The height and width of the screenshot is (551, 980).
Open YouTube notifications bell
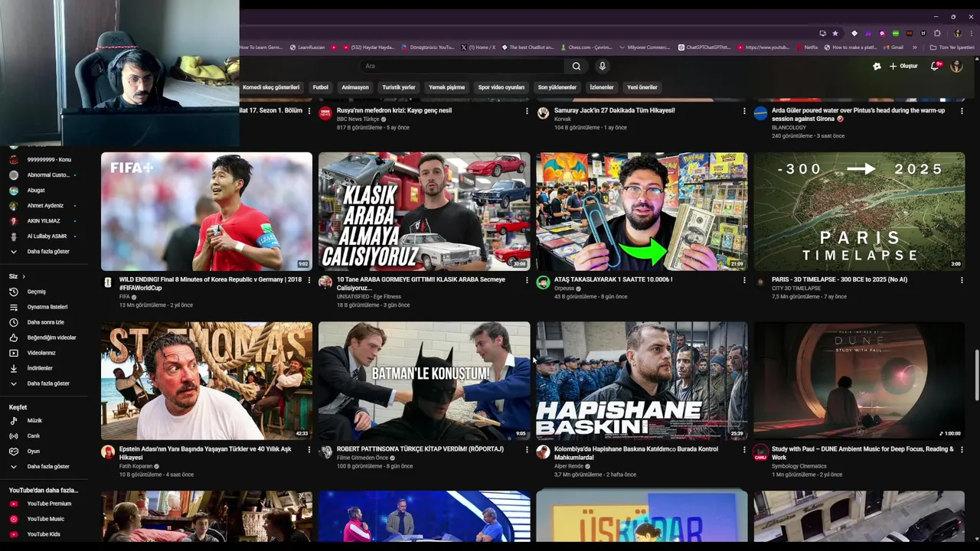[x=935, y=67]
